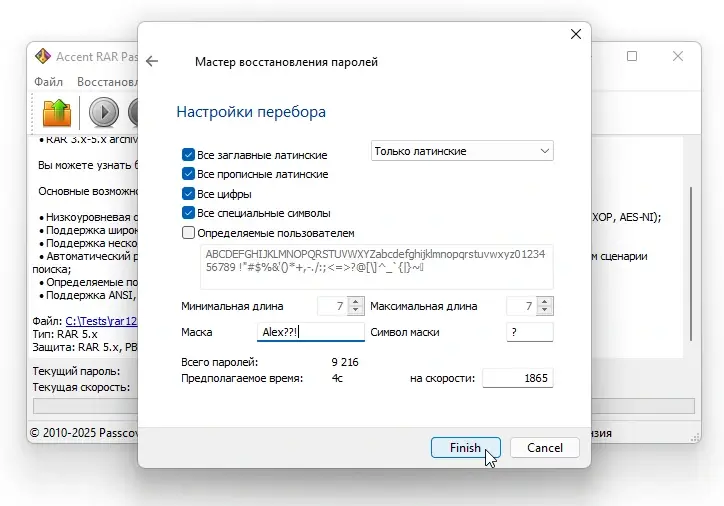
Task: Click the maximum length value field
Action: (x=522, y=306)
